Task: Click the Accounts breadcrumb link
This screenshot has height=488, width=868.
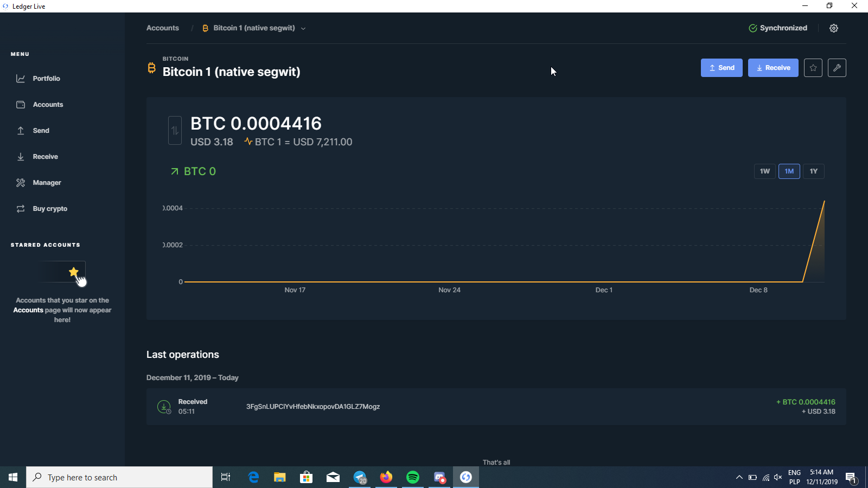Action: pyautogui.click(x=163, y=28)
